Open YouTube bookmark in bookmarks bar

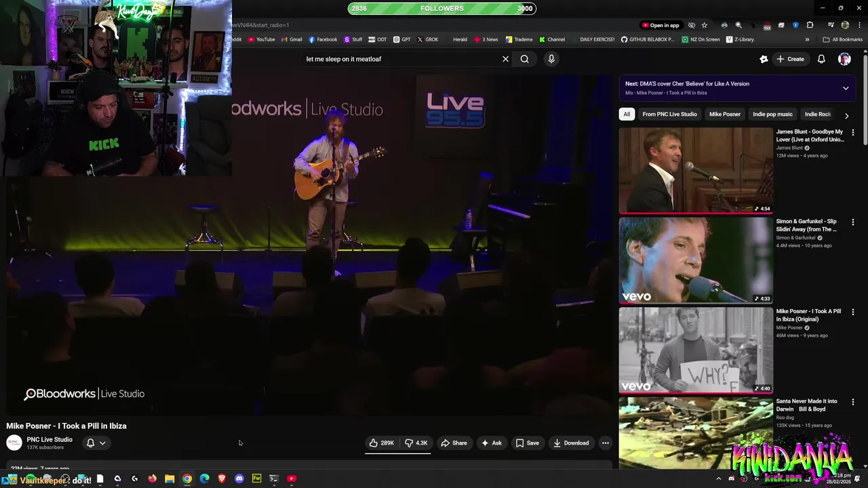tap(261, 39)
